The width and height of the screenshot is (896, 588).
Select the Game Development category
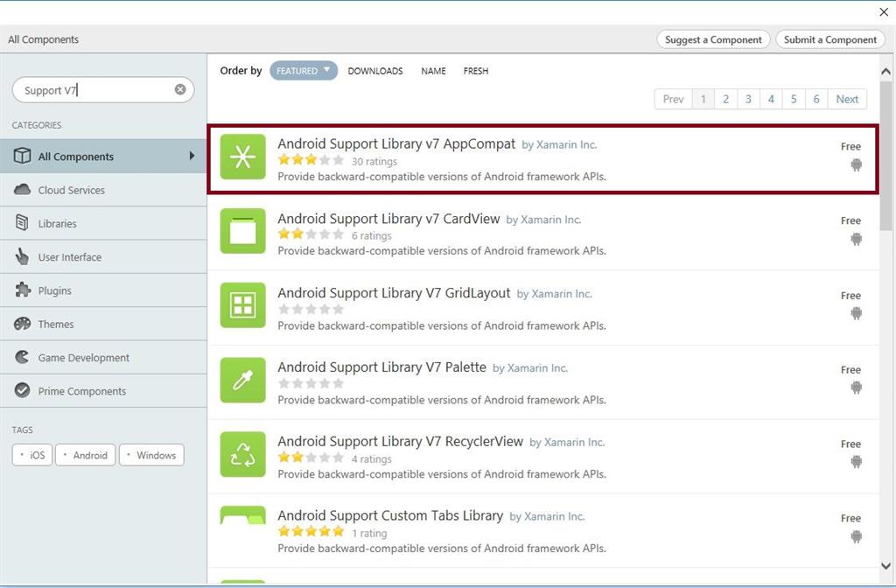[x=103, y=358]
